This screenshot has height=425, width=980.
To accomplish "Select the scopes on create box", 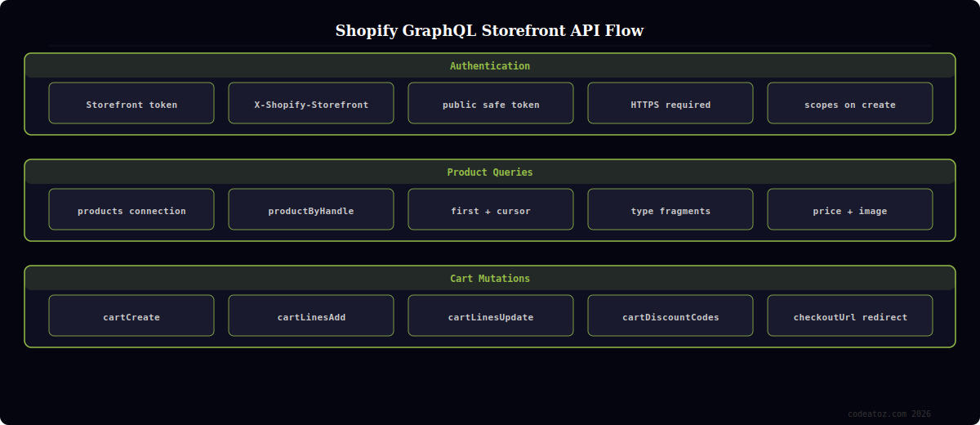I will pos(850,103).
